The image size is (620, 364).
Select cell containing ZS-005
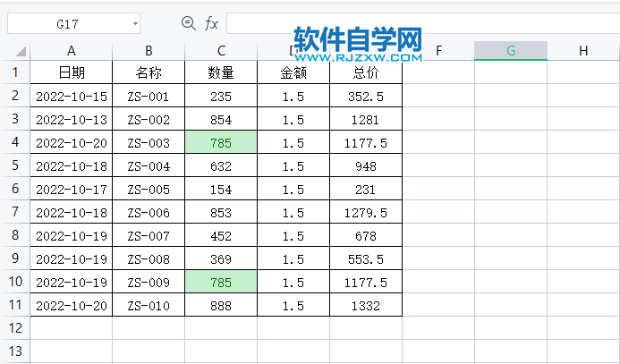point(149,189)
